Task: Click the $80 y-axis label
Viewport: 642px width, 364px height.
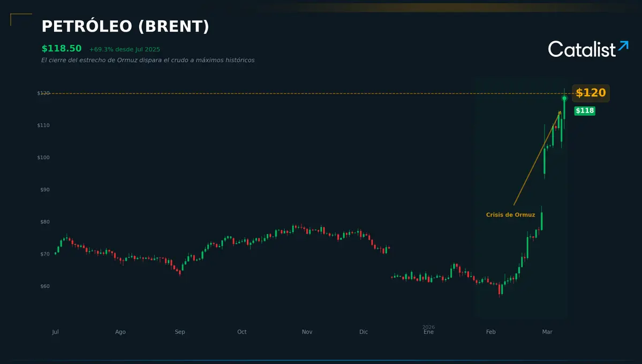Action: 45,222
